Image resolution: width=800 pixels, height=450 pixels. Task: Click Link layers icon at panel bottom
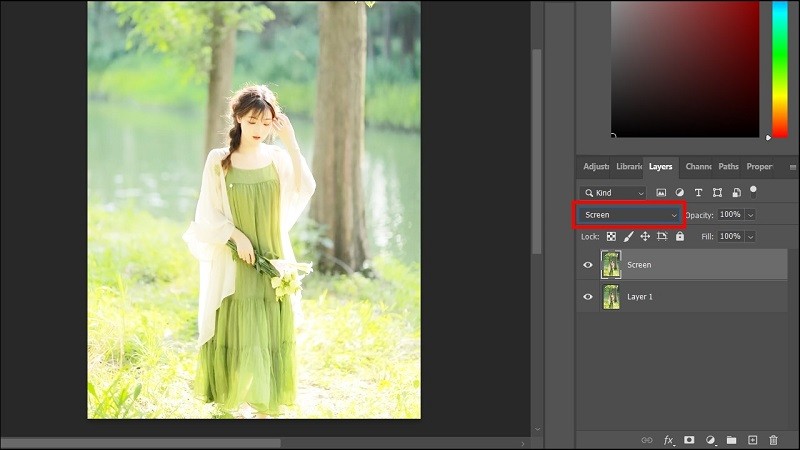646,440
